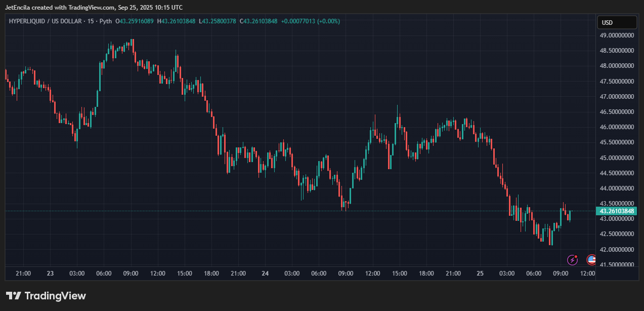Click the 45.00000000 price axis label
The height and width of the screenshot is (311, 644).
tap(617, 158)
